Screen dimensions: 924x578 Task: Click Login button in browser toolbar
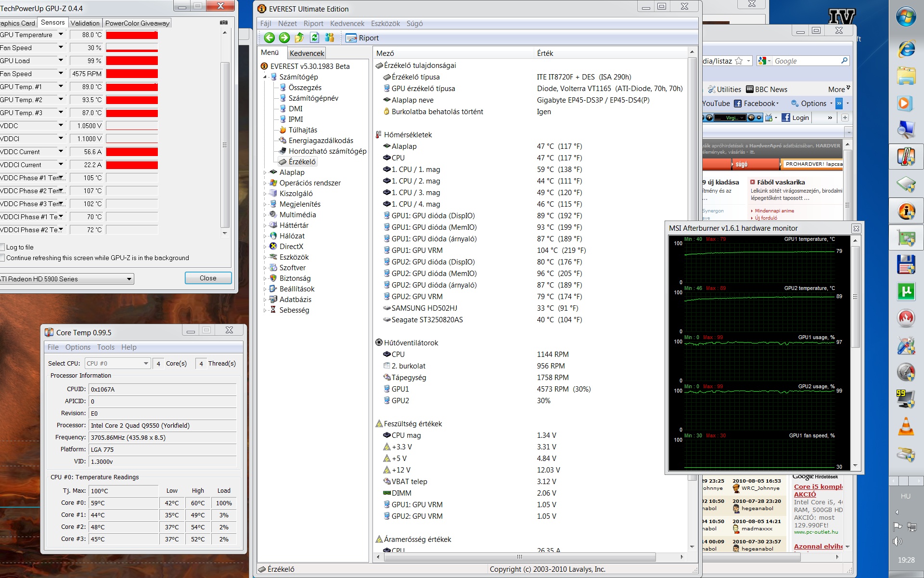coord(796,118)
